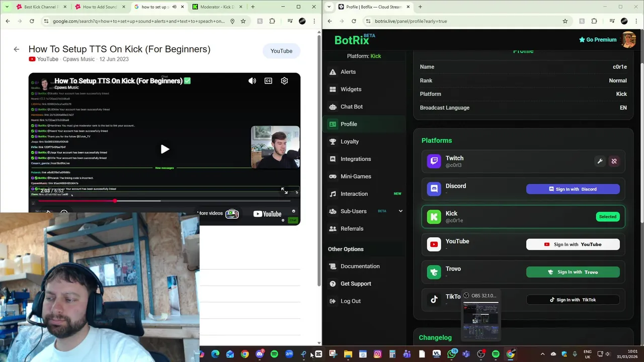The image size is (644, 362).
Task: Switch to How to Add Sound tab
Action: tap(99, 7)
